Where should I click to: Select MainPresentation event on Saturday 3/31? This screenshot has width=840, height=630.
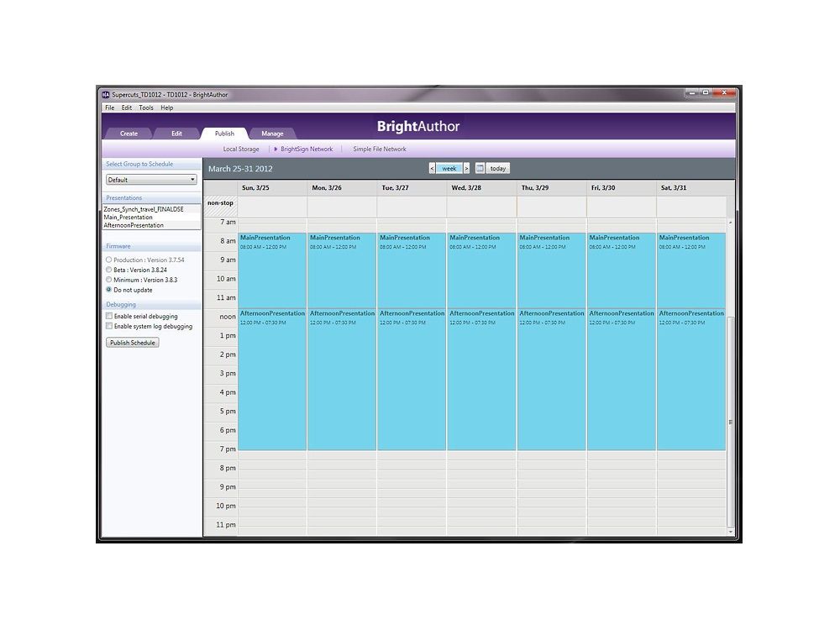691,270
